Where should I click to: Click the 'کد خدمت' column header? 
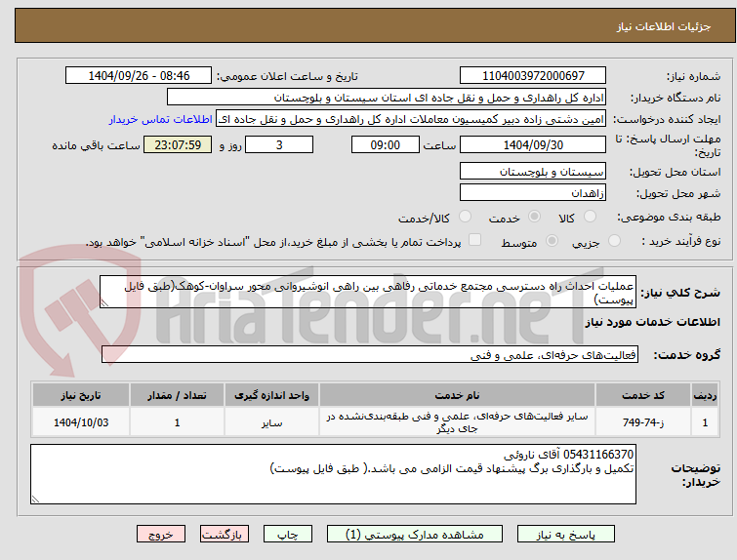tap(642, 395)
